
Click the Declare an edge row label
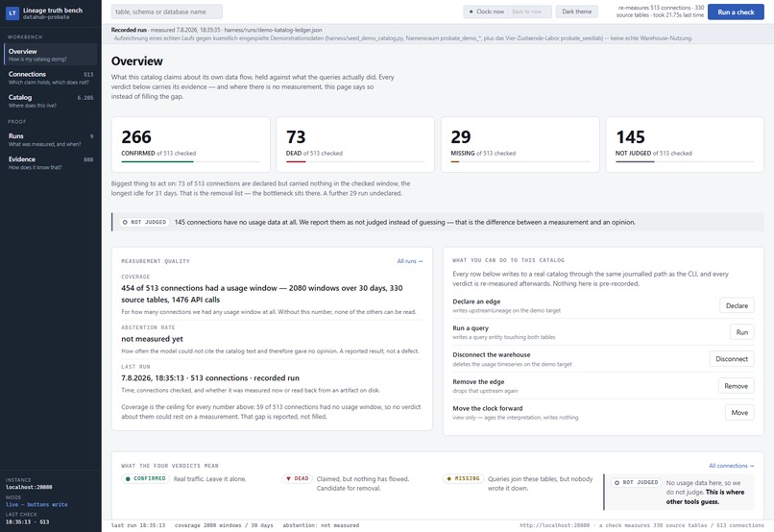coord(476,302)
